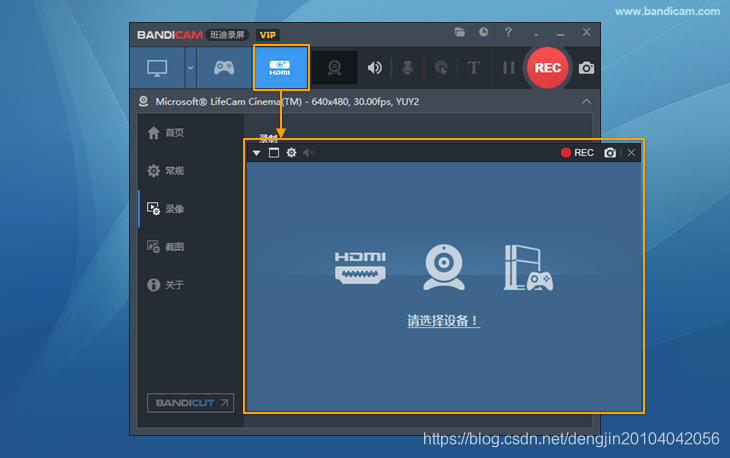
Task: Toggle microphone recording
Action: pos(408,68)
